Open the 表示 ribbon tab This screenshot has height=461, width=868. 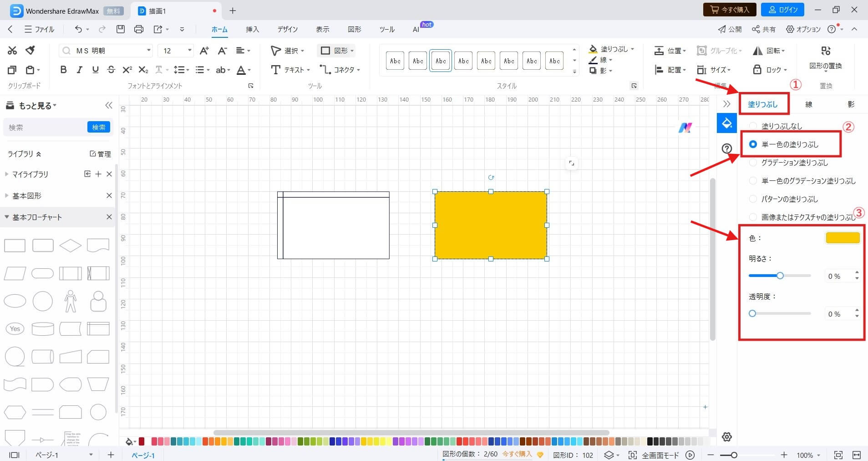[322, 29]
